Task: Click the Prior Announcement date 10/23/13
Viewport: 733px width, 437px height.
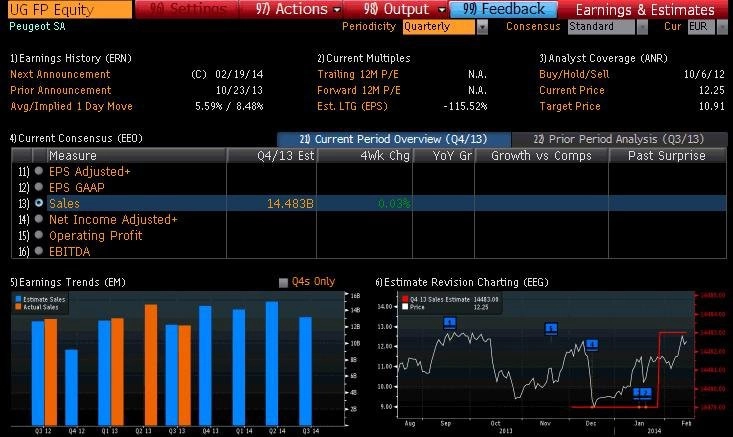Action: pyautogui.click(x=239, y=90)
